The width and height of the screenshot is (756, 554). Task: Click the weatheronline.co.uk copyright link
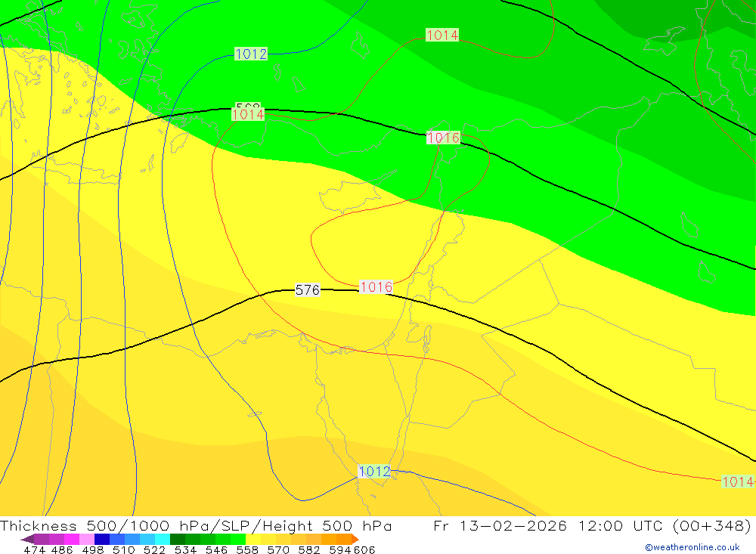(x=692, y=547)
